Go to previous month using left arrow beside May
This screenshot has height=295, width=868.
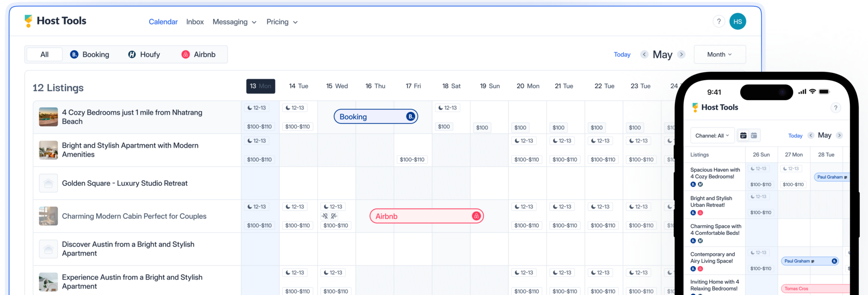[644, 54]
